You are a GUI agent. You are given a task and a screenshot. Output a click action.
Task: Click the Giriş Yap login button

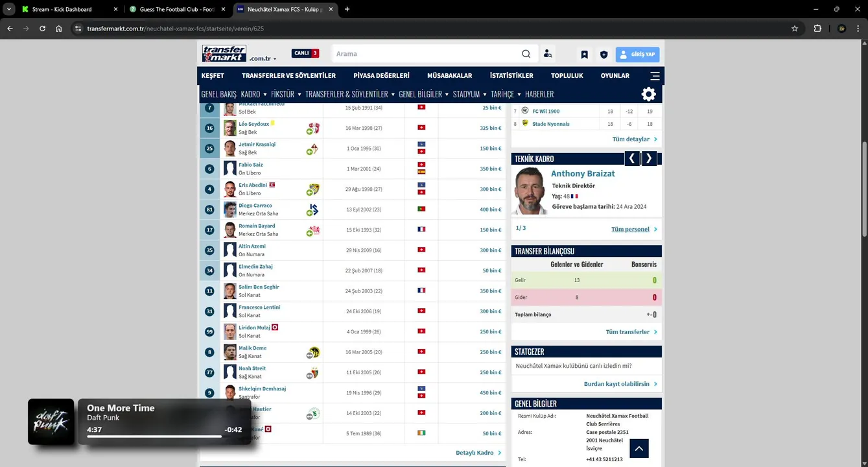click(637, 54)
